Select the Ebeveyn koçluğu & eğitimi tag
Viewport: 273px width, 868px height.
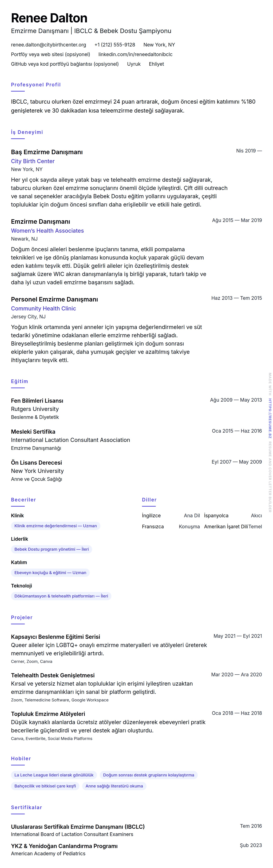[x=50, y=573]
